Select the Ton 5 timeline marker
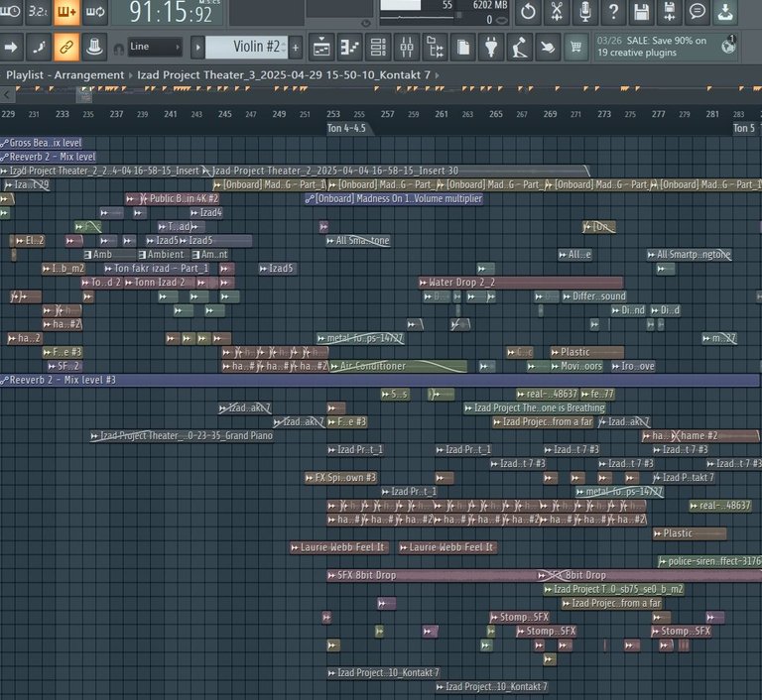 (744, 129)
